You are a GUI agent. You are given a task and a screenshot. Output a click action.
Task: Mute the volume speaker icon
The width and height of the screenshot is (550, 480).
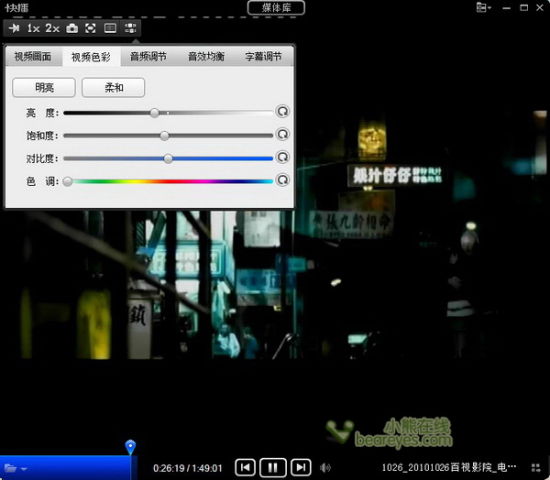pos(325,467)
